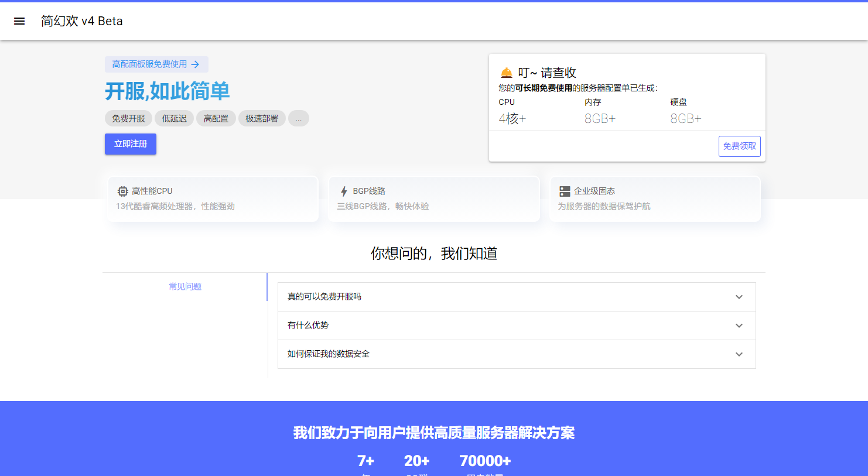Select the 免费开服 tag

tap(128, 118)
